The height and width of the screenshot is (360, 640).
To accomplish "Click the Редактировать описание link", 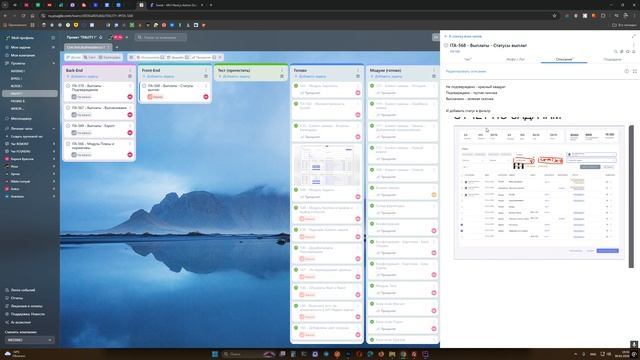I will [x=466, y=71].
